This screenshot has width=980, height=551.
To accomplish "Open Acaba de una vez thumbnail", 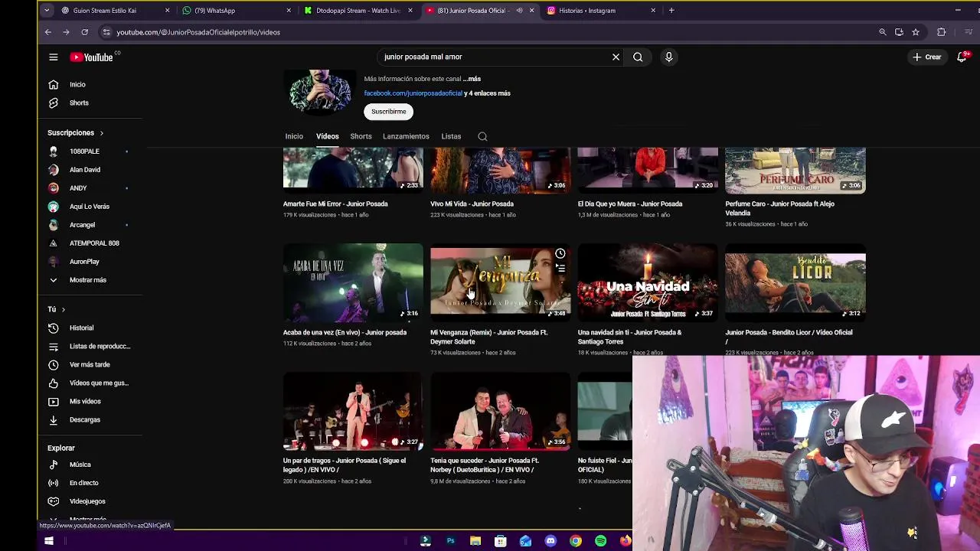I will [353, 282].
